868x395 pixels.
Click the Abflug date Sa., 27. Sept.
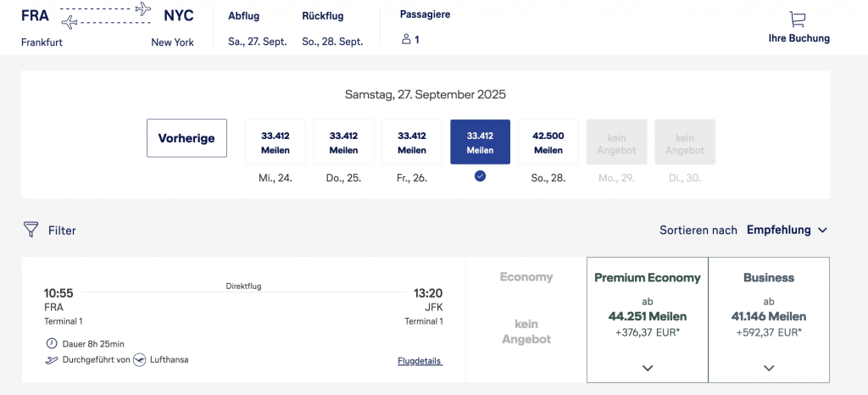258,42
